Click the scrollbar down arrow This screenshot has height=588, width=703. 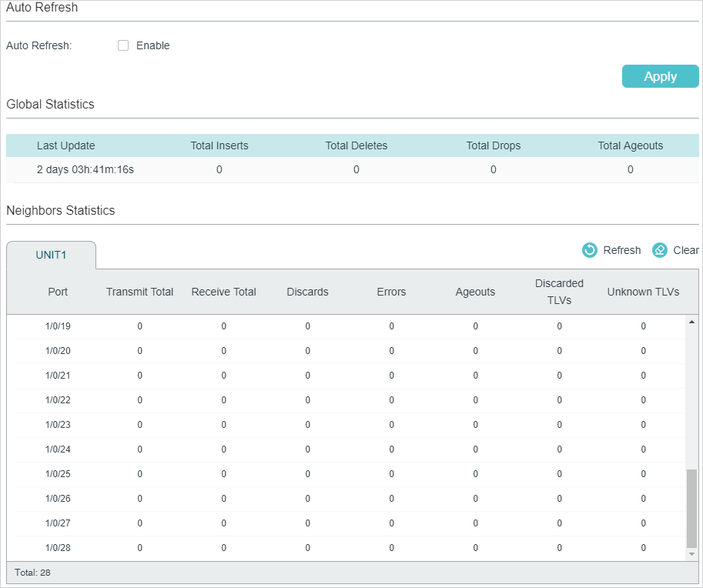pos(691,554)
